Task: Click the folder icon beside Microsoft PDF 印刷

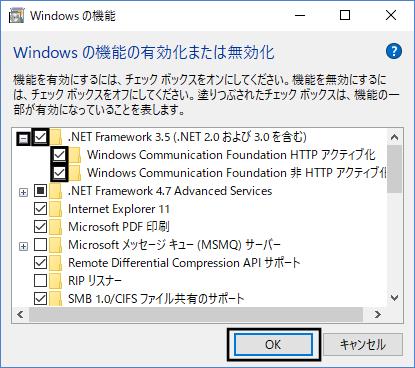Action: 56,227
